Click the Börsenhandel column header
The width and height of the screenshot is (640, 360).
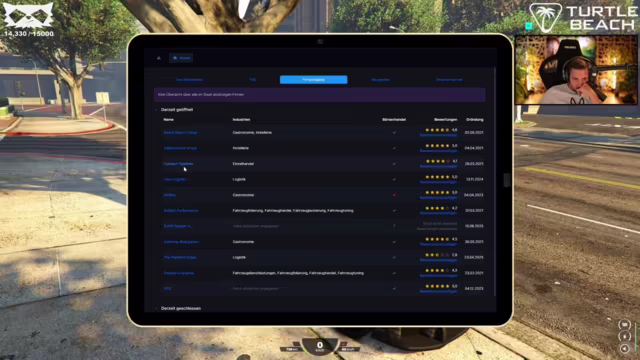pos(394,120)
